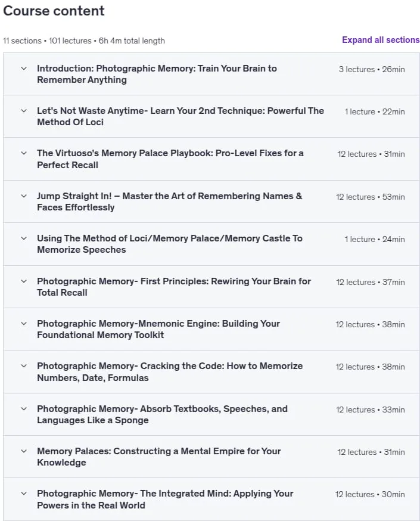Expand all sections link
The image size is (420, 521).
click(381, 40)
